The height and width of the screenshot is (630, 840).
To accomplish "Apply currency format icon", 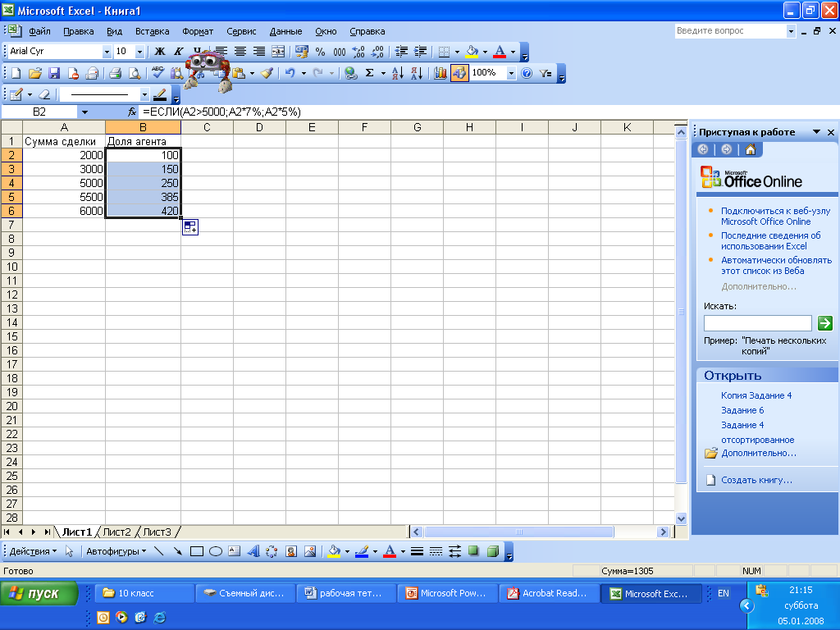I will [302, 52].
